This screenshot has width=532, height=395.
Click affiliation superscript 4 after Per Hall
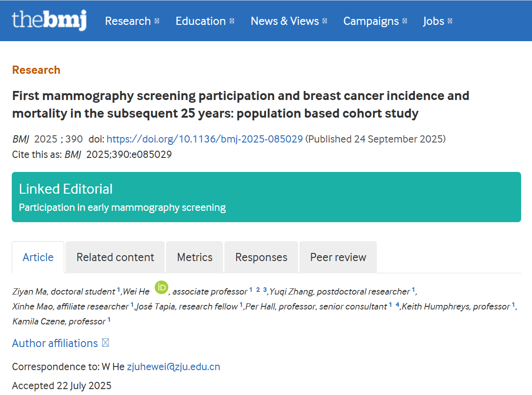(397, 304)
